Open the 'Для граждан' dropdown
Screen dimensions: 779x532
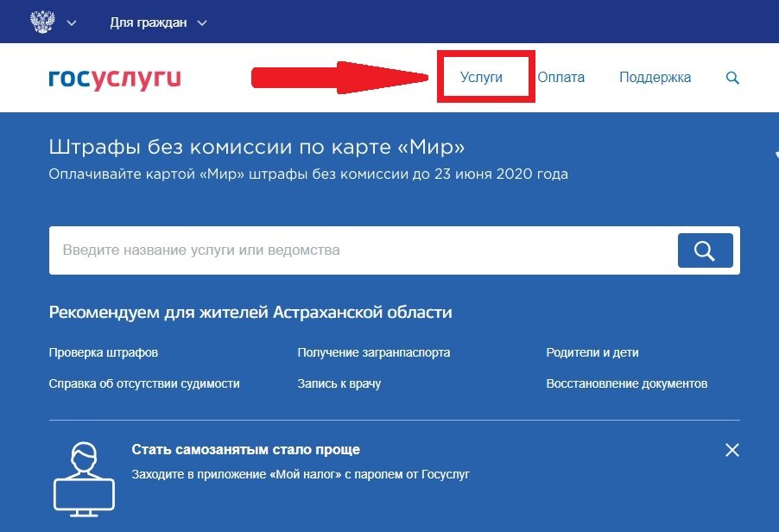(x=158, y=22)
